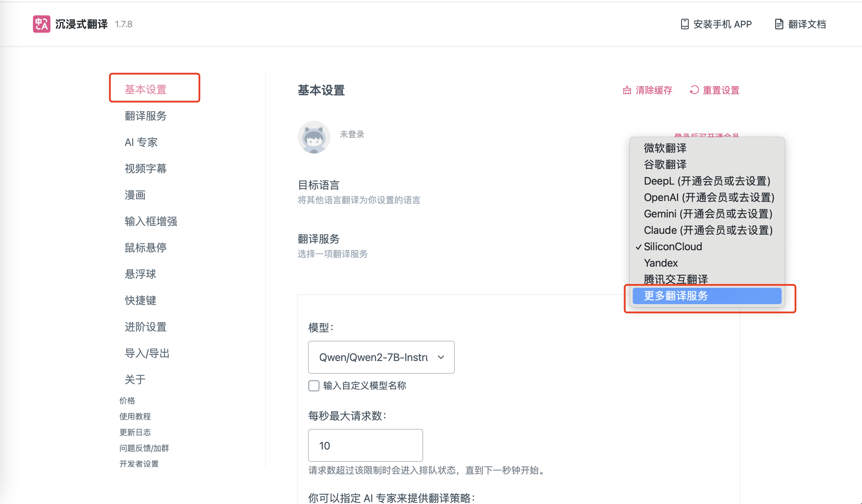
Task: Click the 重置设置 refresh icon
Action: [694, 90]
